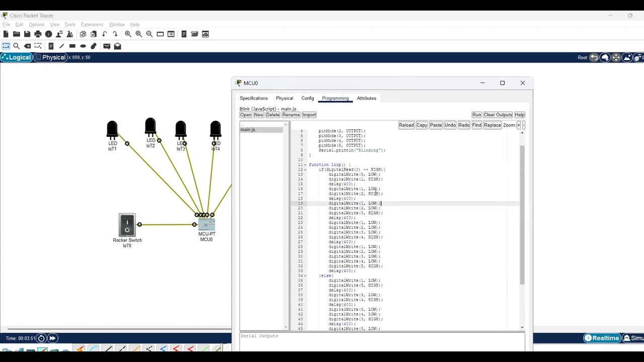Click the Clear Outputs button

[498, 115]
